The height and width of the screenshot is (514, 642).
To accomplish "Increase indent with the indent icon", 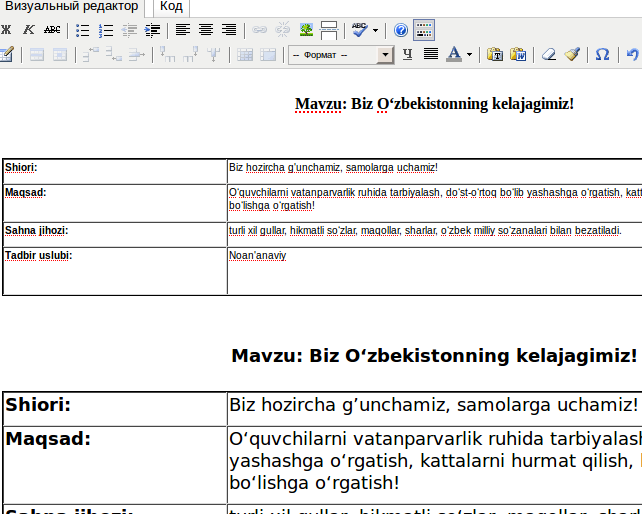I will 152,30.
